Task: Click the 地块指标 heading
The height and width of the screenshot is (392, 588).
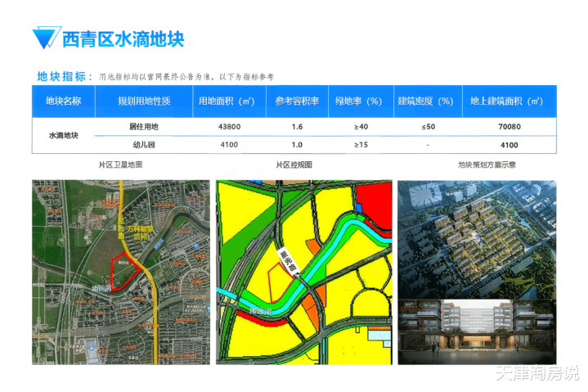Action: [65, 77]
